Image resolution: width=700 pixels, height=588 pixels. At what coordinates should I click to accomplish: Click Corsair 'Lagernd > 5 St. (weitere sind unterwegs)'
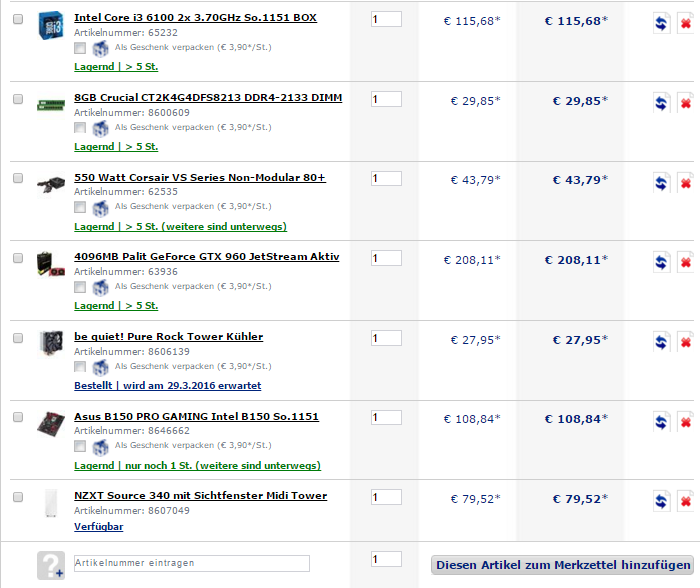(180, 227)
